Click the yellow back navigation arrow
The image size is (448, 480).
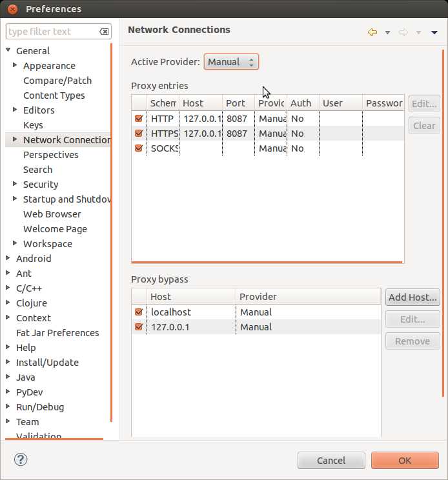(x=372, y=32)
